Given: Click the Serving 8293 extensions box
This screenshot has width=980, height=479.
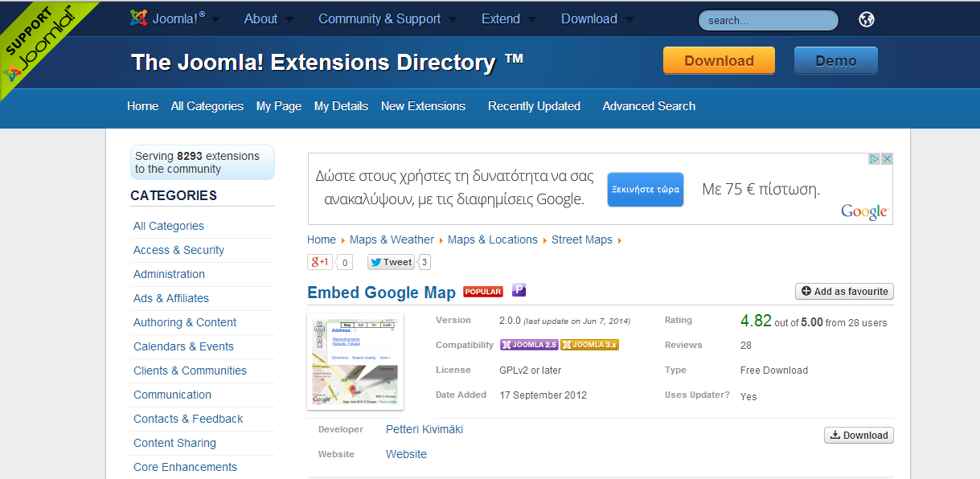Looking at the screenshot, I should coord(203,162).
